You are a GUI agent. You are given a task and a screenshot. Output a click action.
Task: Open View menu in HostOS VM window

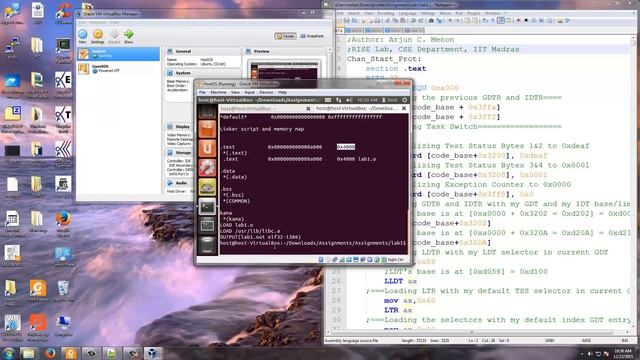point(236,93)
